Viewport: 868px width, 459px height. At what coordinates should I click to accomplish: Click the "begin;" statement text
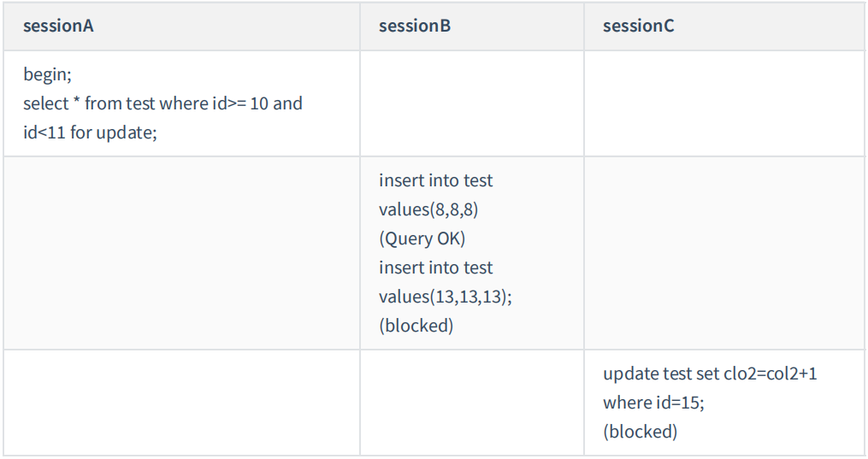click(47, 74)
